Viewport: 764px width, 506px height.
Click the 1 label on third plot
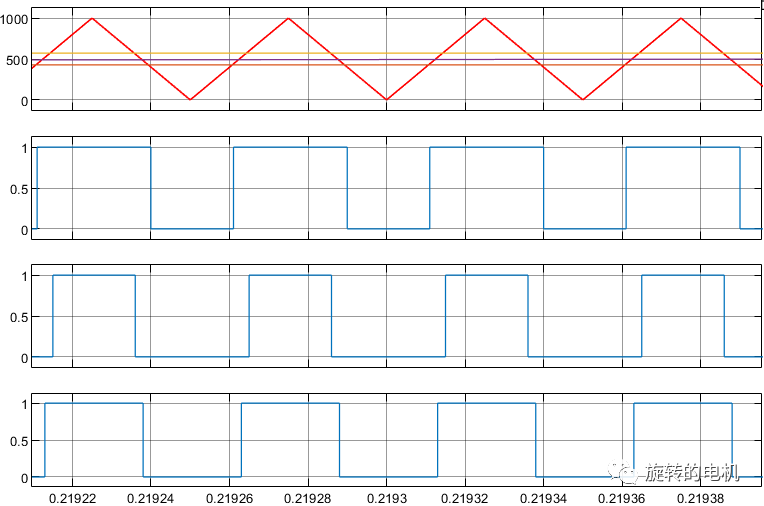click(x=25, y=276)
